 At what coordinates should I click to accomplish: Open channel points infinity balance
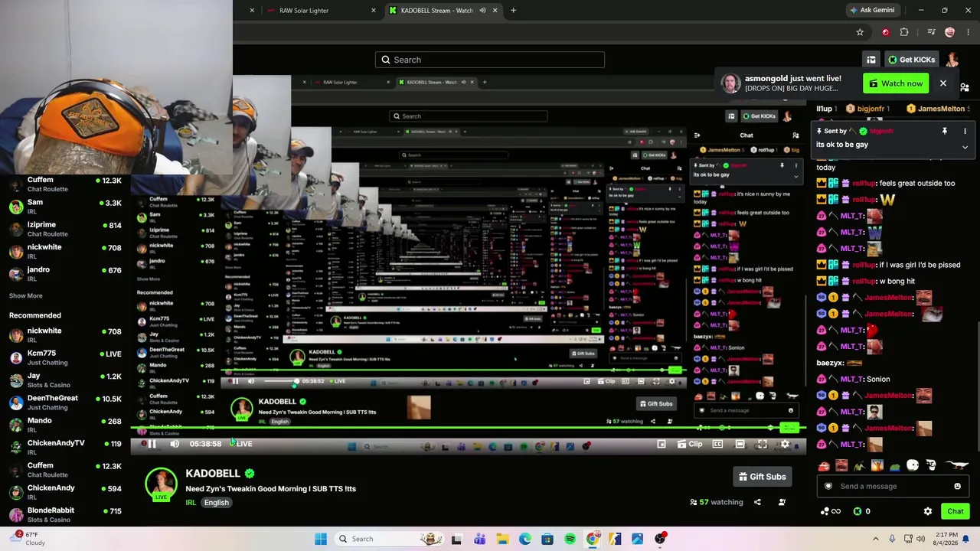coord(831,511)
